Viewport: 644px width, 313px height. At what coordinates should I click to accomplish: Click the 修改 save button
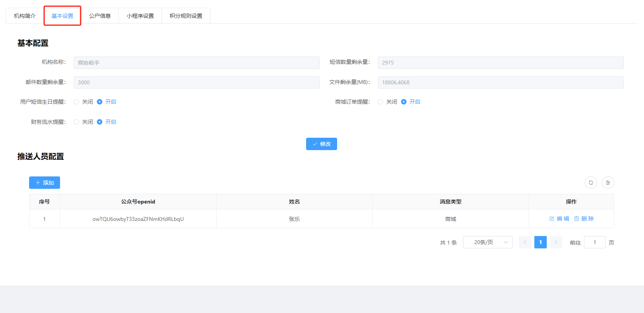click(x=321, y=144)
